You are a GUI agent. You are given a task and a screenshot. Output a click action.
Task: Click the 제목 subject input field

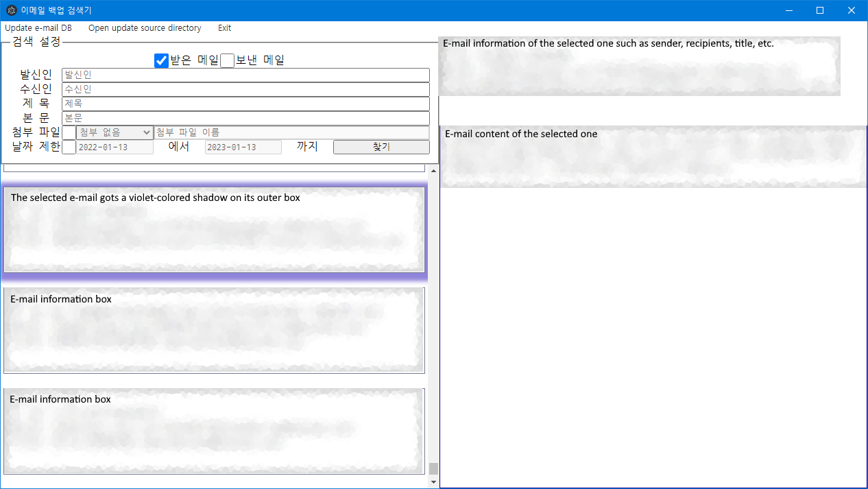[245, 104]
